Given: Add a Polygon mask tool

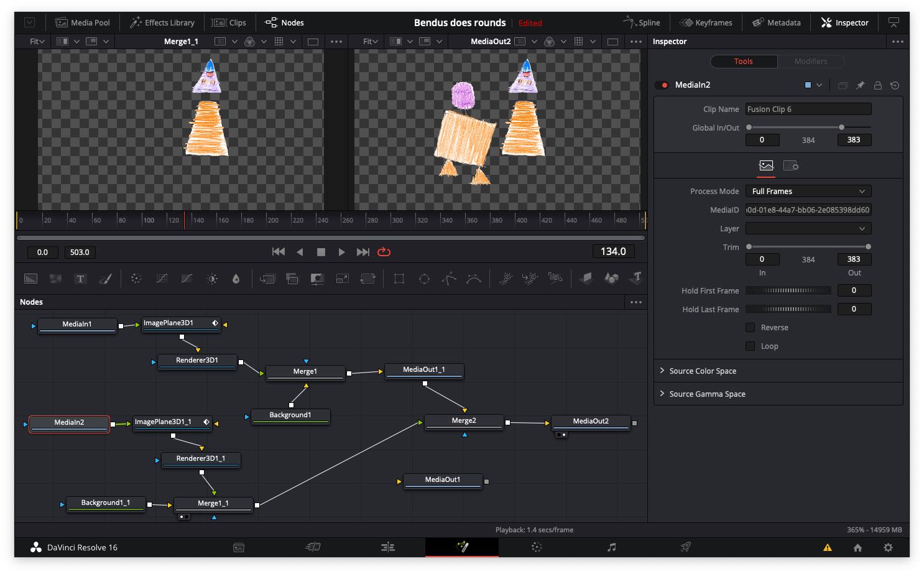Looking at the screenshot, I should point(449,279).
